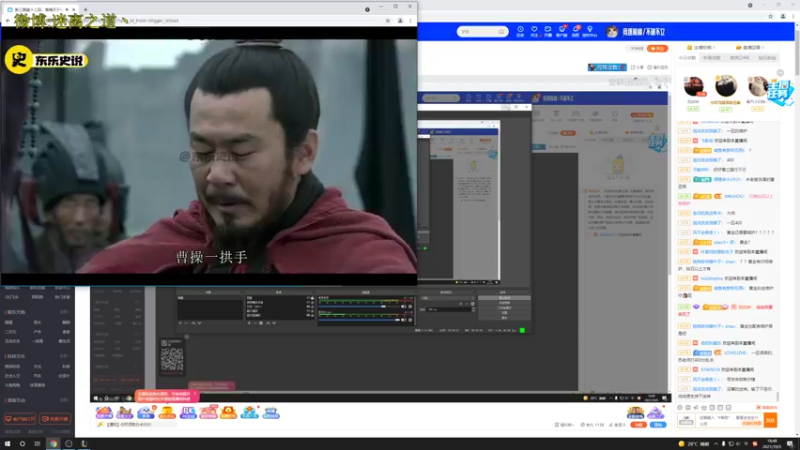Click the search box in the Huya header
800x450 pixels.
(x=482, y=32)
